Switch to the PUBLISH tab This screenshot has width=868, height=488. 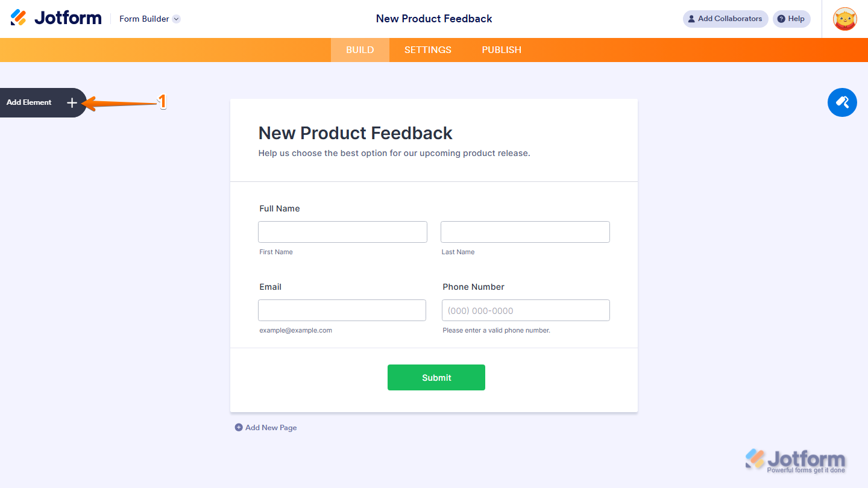tap(501, 49)
